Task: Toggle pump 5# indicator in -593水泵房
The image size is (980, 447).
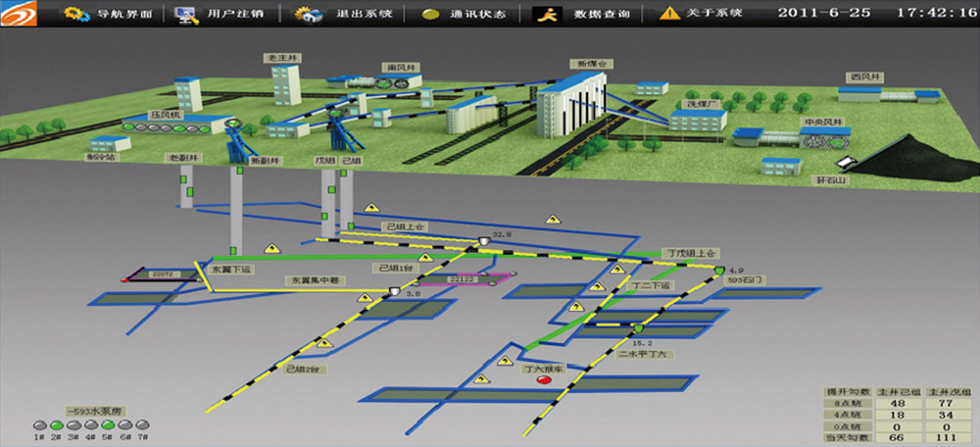Action: [108, 425]
